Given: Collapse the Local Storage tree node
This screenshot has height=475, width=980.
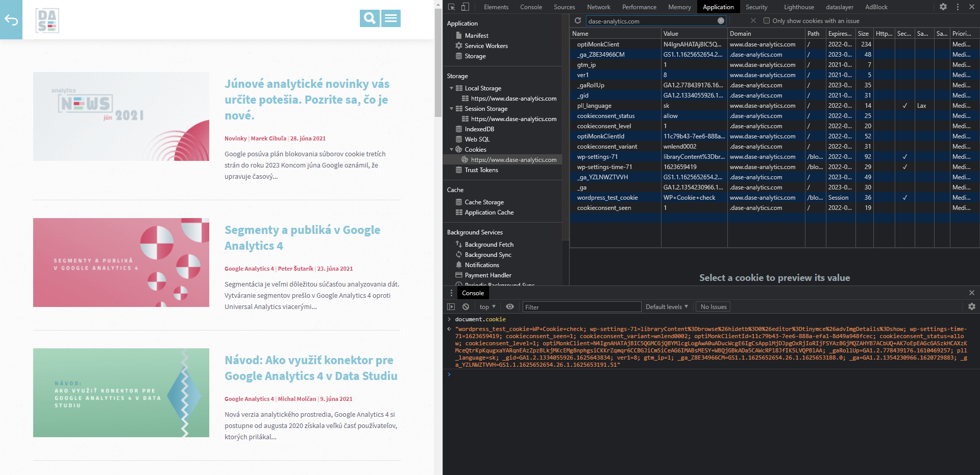Looking at the screenshot, I should coord(452,88).
